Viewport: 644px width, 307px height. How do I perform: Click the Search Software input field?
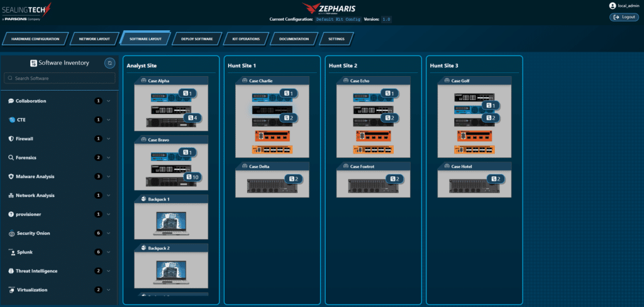[x=60, y=78]
